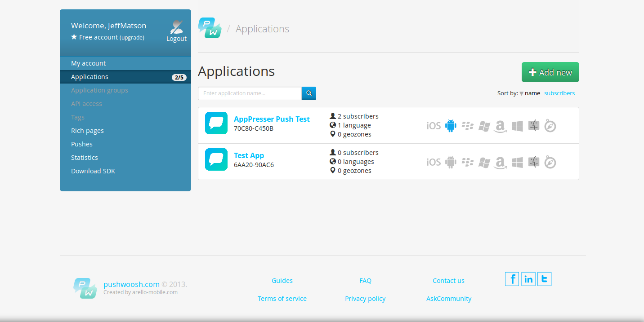Open the LinkedIn social icon in footer
This screenshot has height=322, width=644.
coord(528,279)
